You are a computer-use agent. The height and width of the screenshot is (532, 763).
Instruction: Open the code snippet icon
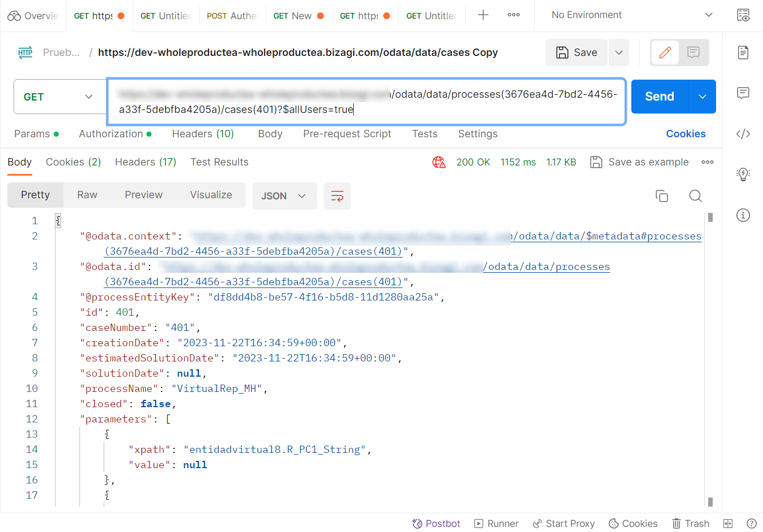pyautogui.click(x=743, y=134)
